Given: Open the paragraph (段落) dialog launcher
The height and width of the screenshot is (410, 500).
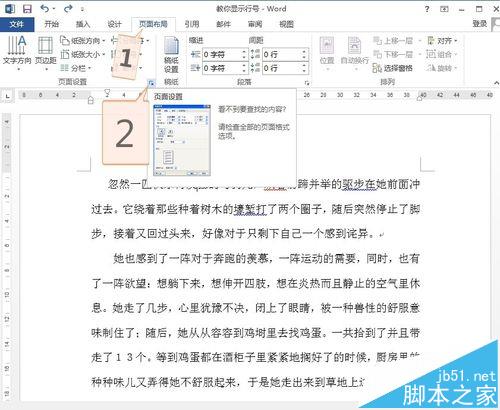Looking at the screenshot, I should coord(307,83).
